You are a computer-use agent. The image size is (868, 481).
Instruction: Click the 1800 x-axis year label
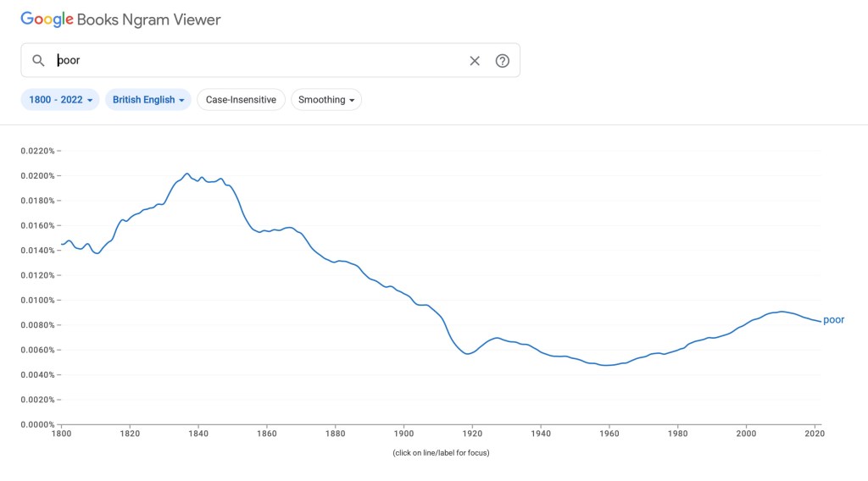coord(61,434)
